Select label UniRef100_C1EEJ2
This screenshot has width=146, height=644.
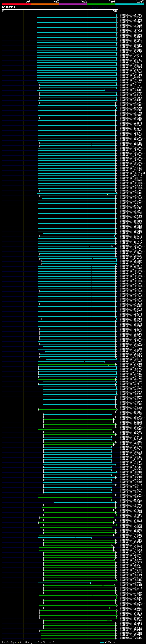click(x=131, y=85)
